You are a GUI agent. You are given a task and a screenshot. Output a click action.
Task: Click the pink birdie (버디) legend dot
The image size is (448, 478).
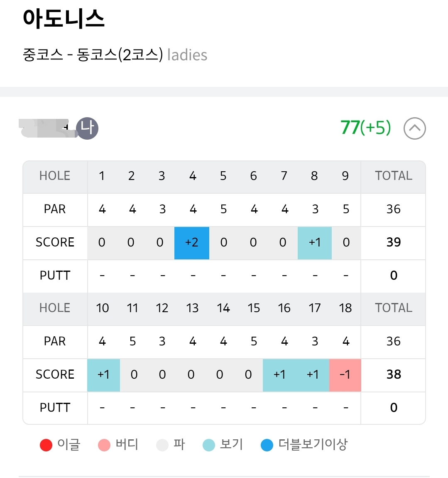104,445
